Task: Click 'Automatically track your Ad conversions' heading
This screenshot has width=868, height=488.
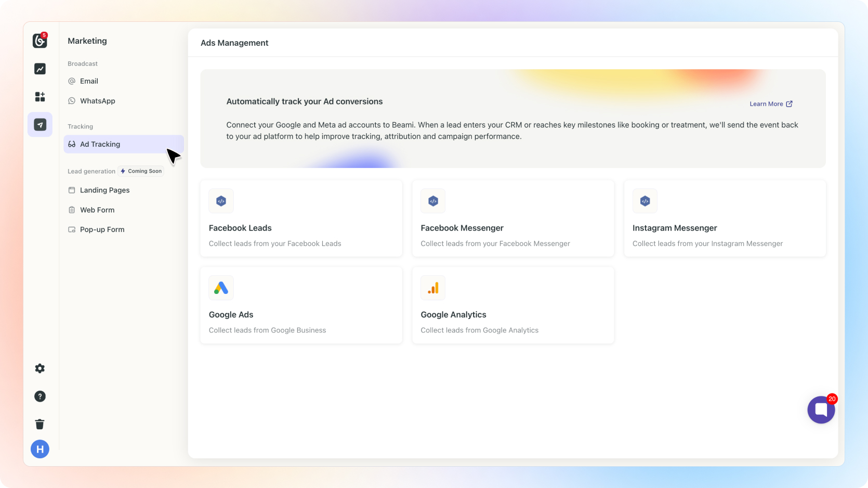Action: [x=305, y=101]
